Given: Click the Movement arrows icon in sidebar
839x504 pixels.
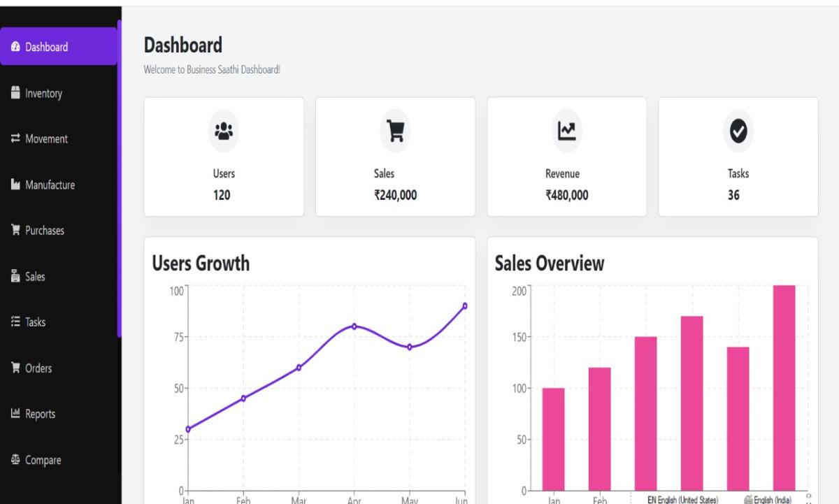Looking at the screenshot, I should coord(15,139).
